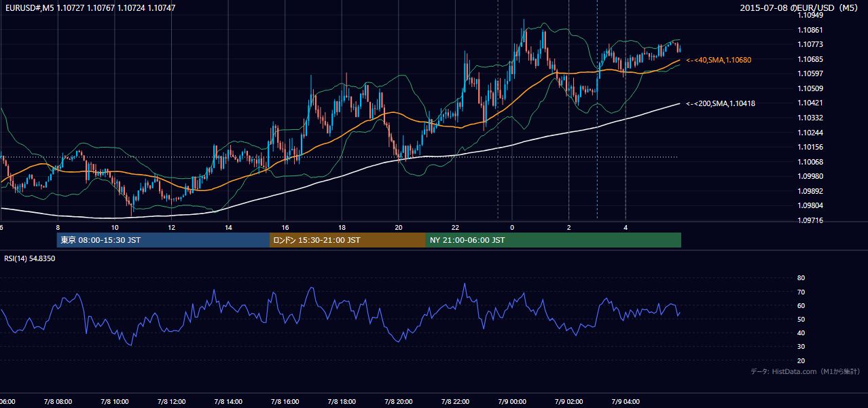Click hour label 2 under price chart
This screenshot has height=408, width=868.
tap(568, 228)
